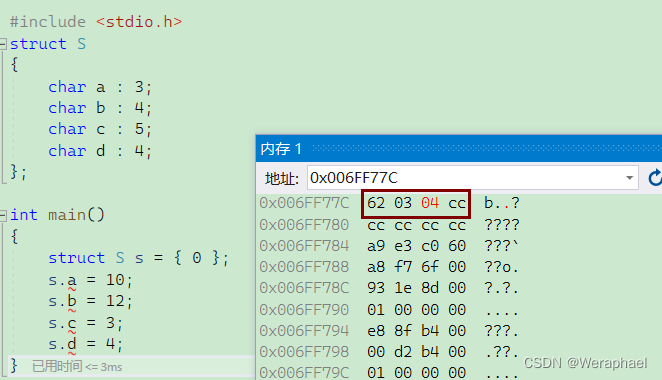Click the 'int main()' function signature
This screenshot has height=380, width=662.
click(57, 215)
